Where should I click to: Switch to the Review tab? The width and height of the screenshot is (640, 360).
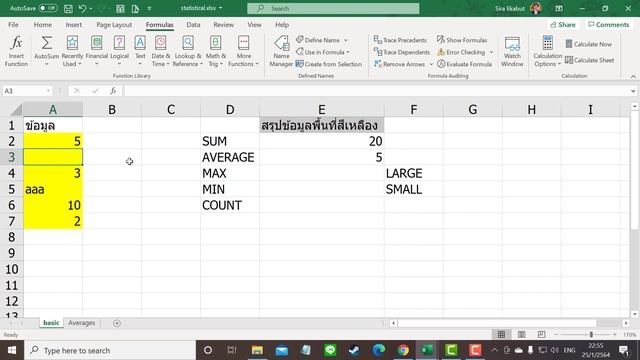[x=223, y=24]
